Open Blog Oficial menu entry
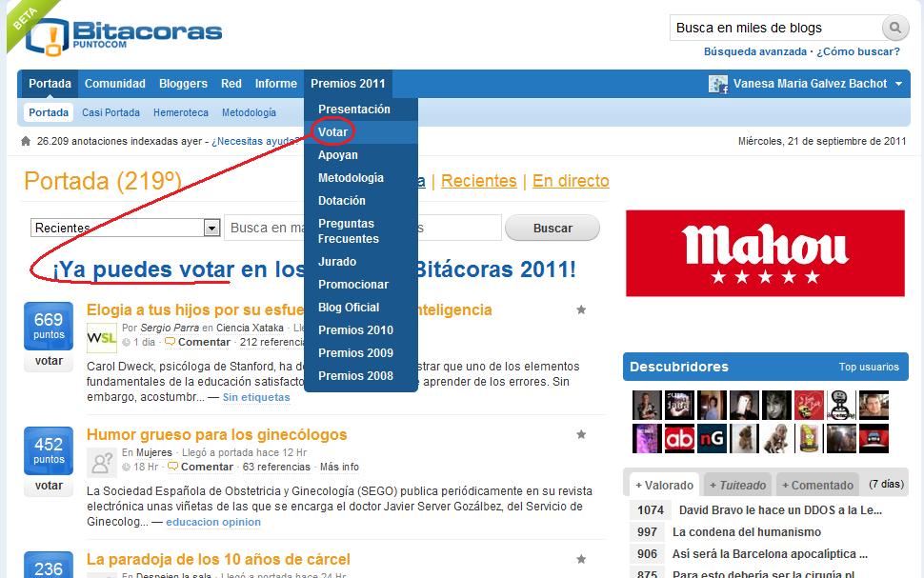The image size is (924, 578). pyautogui.click(x=349, y=308)
